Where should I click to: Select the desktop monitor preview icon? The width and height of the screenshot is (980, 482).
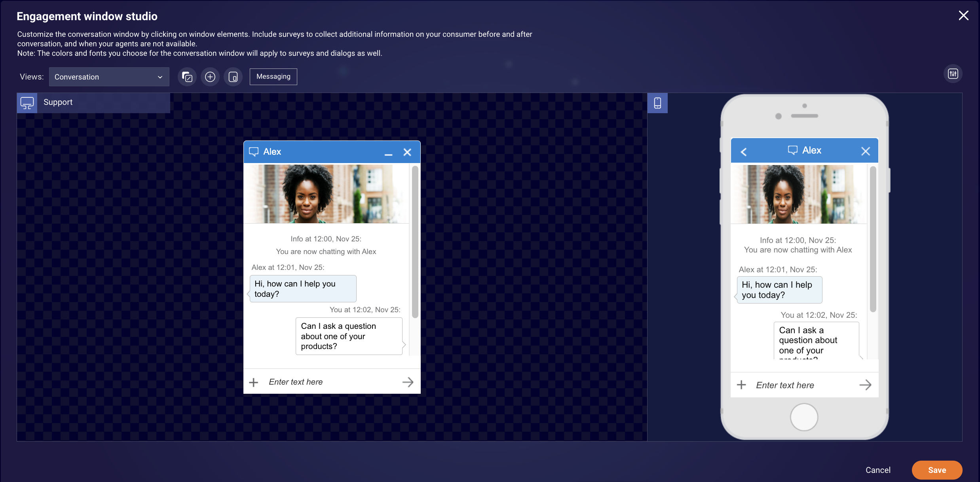[x=27, y=103]
